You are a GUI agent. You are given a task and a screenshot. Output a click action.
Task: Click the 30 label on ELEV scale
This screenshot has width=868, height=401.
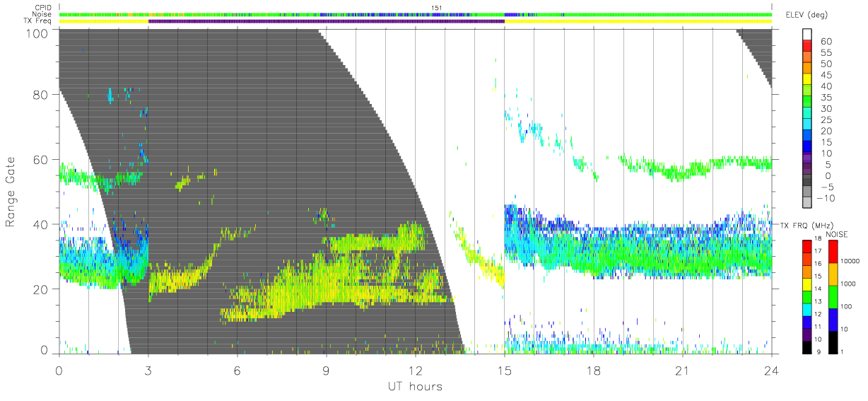(826, 108)
